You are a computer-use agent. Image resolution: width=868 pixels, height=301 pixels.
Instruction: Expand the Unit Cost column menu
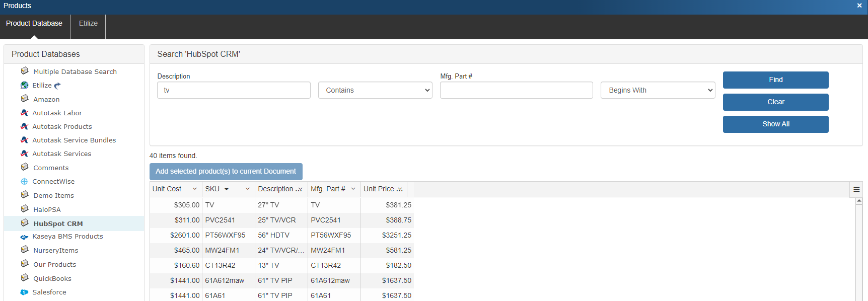tap(195, 189)
